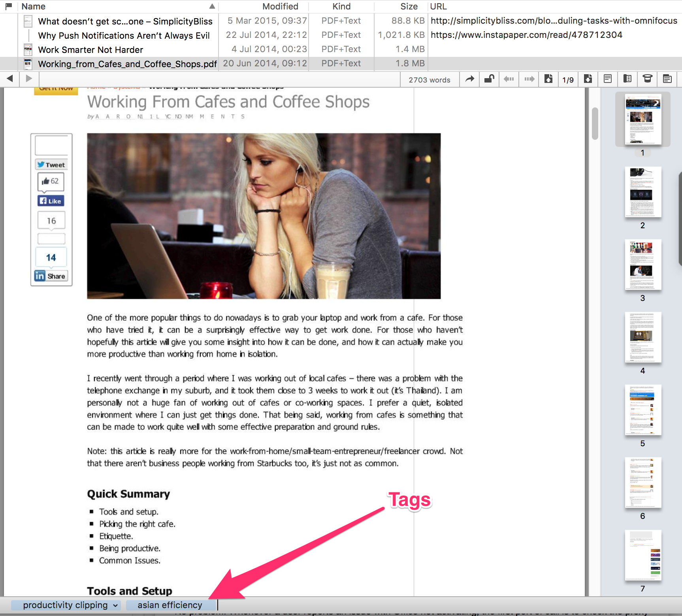Screen dimensions: 682x616
Task: Open page 6 thumbnail
Action: coord(643,483)
